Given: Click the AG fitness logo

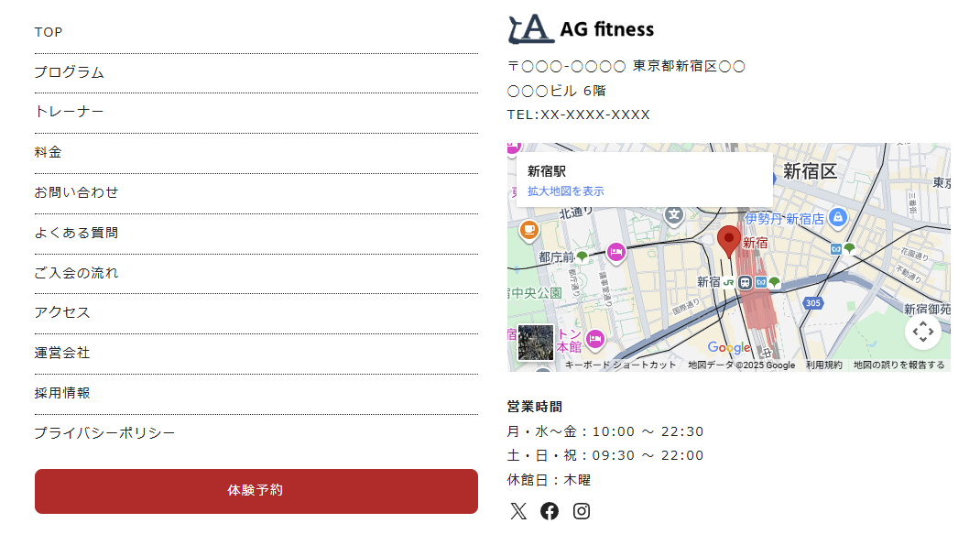Looking at the screenshot, I should pyautogui.click(x=582, y=28).
